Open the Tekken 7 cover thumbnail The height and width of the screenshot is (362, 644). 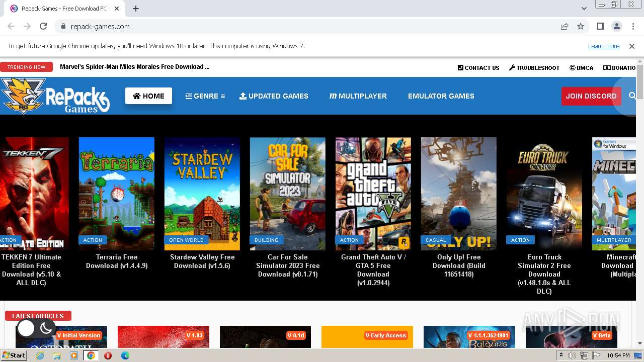pos(34,194)
